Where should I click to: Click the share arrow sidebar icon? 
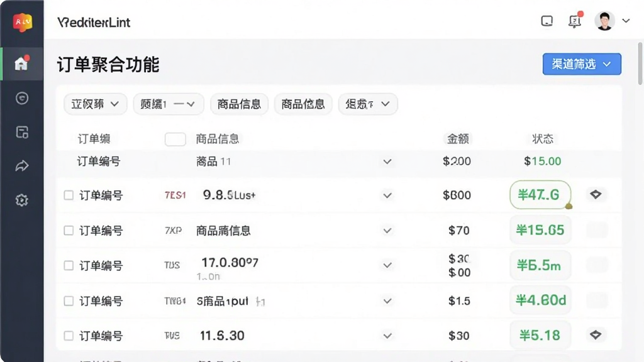click(x=22, y=166)
